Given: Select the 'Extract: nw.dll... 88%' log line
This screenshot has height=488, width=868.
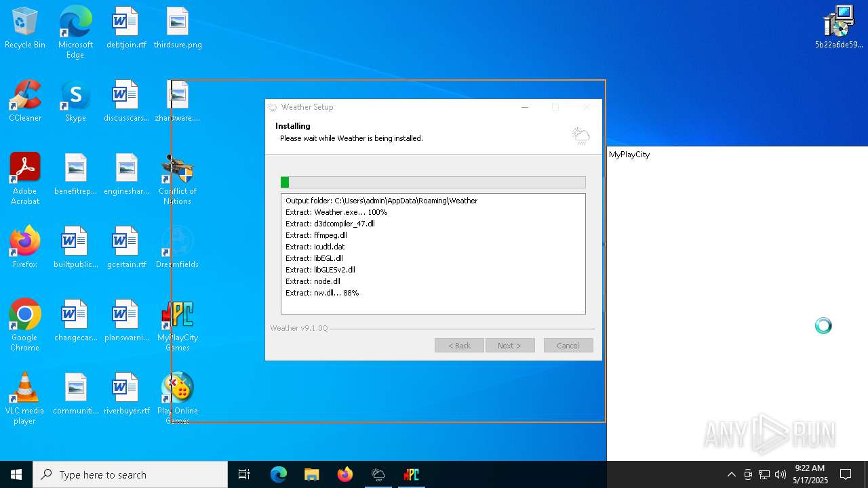Looking at the screenshot, I should click(x=322, y=293).
